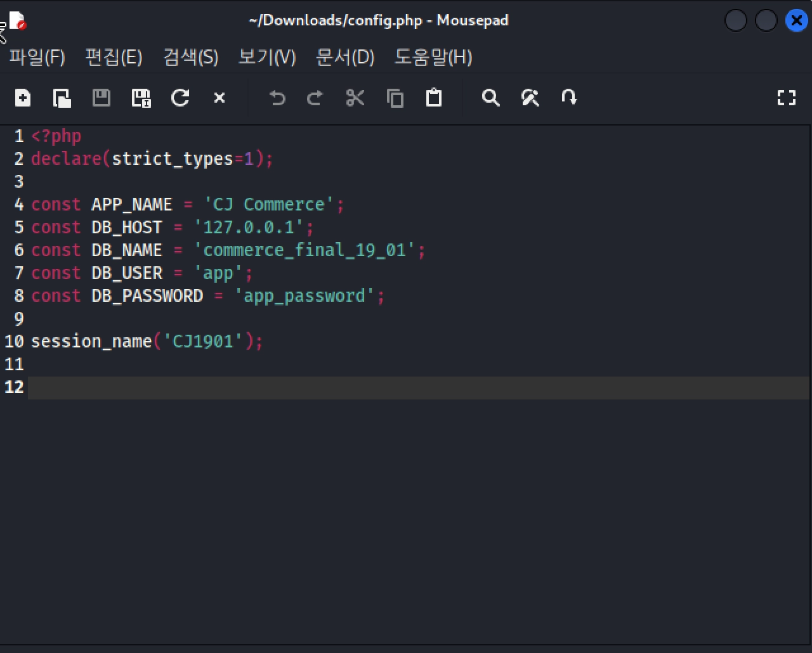Paste from clipboard using the toolbar icon
The image size is (812, 653).
point(434,98)
